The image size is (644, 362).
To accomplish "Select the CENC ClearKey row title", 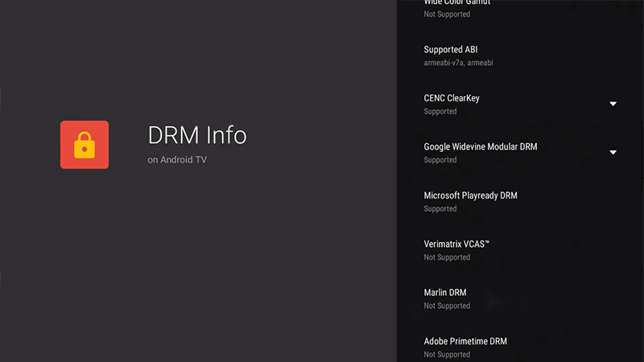I will tap(452, 98).
